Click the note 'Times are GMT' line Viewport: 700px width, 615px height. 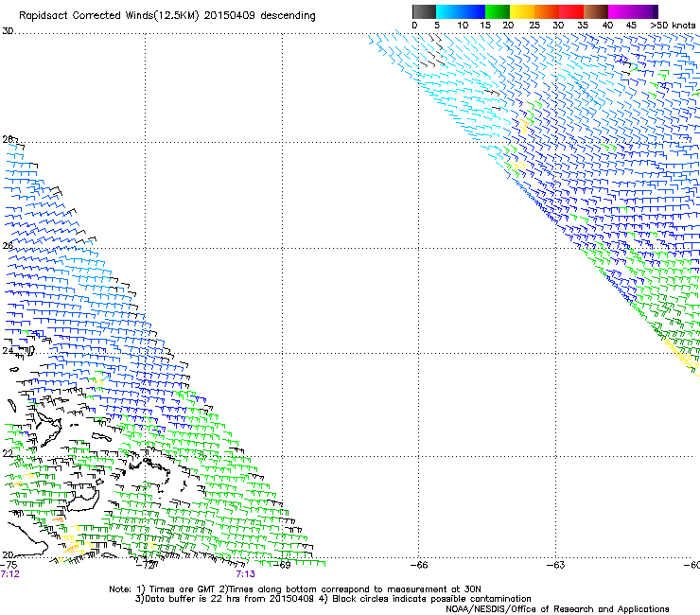click(x=294, y=589)
